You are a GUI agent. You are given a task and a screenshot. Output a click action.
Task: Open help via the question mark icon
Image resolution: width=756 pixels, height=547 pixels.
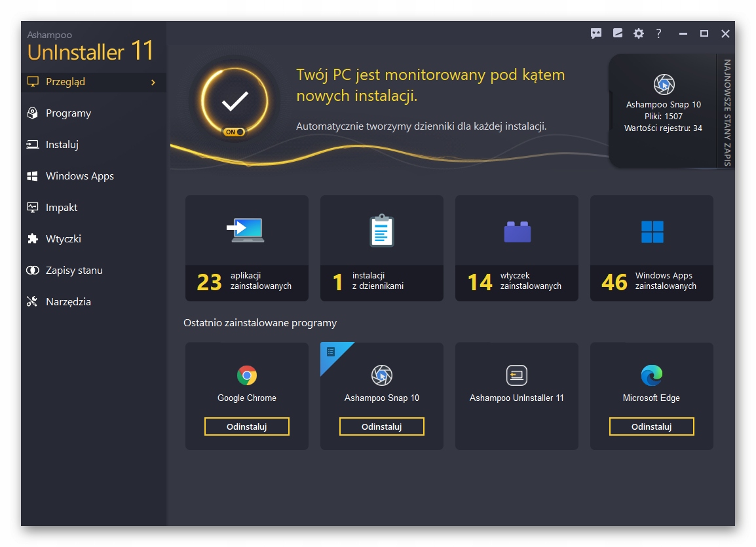click(x=658, y=33)
